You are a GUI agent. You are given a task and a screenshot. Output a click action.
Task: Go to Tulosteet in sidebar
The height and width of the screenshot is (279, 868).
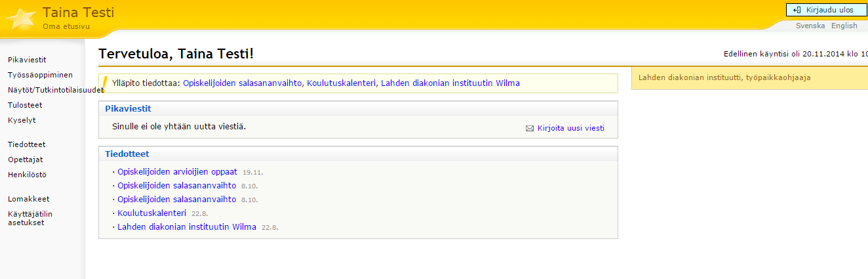[x=25, y=105]
